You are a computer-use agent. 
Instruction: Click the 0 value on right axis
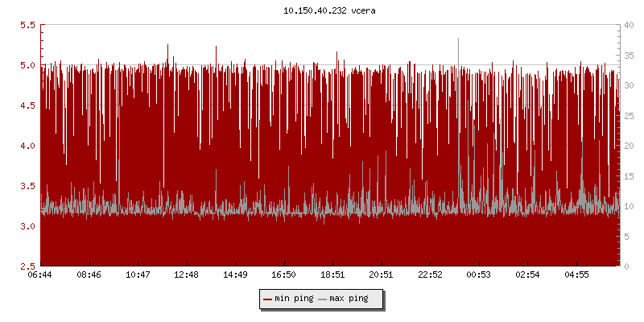coord(629,266)
